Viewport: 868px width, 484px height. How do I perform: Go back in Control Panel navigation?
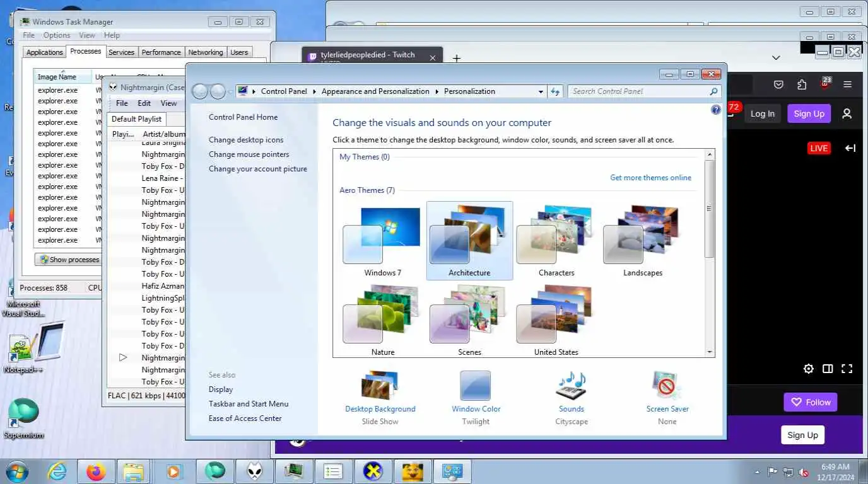[x=200, y=91]
